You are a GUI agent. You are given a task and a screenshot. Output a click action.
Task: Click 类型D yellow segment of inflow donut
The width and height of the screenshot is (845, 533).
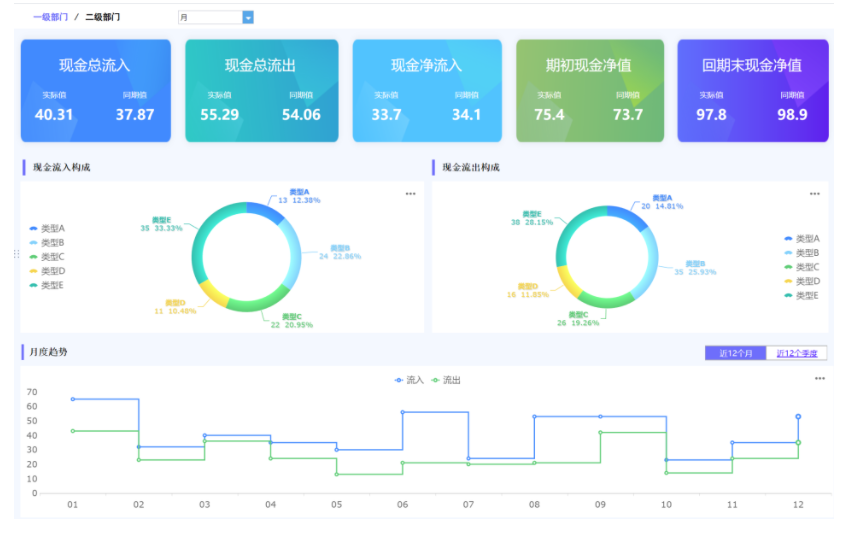coord(214,294)
